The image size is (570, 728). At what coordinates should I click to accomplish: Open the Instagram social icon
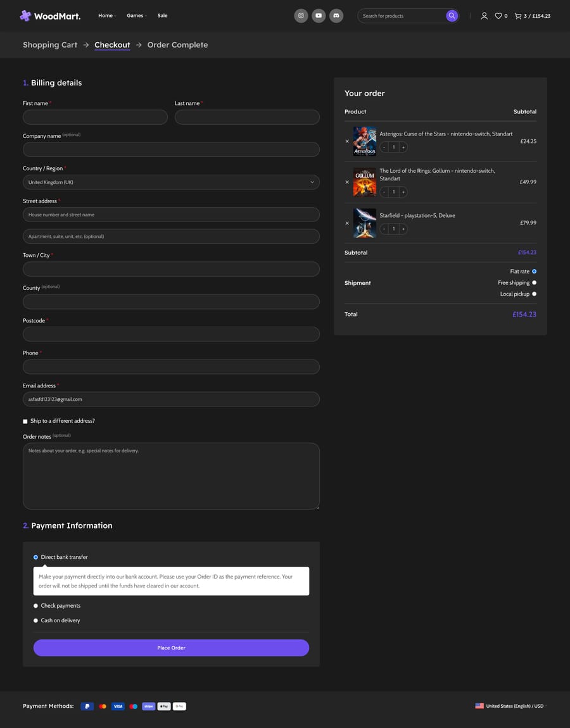[301, 16]
